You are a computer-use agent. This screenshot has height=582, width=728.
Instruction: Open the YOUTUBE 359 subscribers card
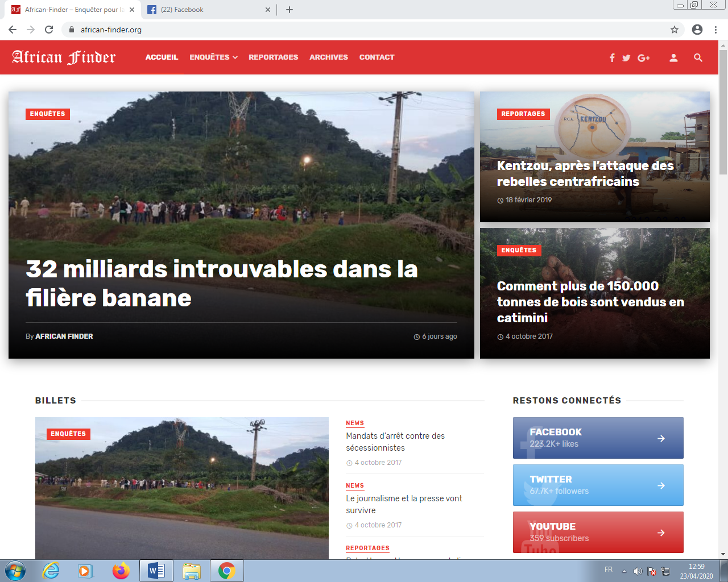point(598,532)
